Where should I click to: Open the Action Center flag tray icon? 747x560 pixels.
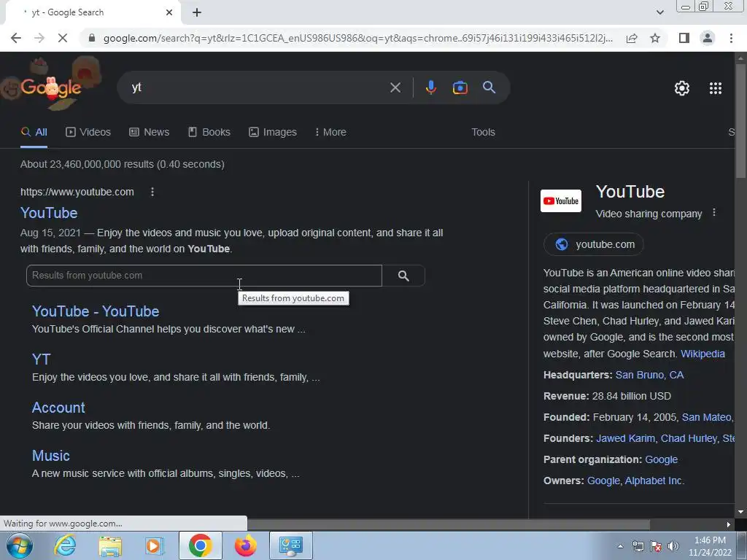(656, 546)
